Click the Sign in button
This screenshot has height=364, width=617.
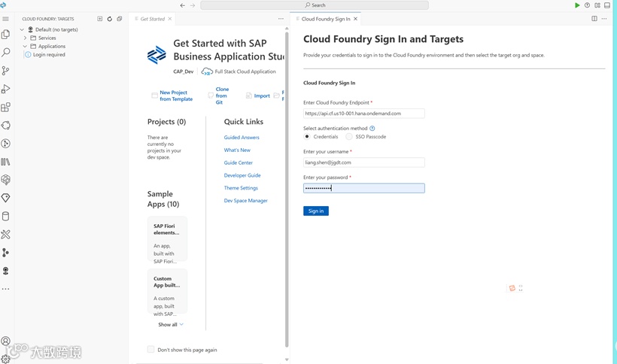tap(316, 211)
